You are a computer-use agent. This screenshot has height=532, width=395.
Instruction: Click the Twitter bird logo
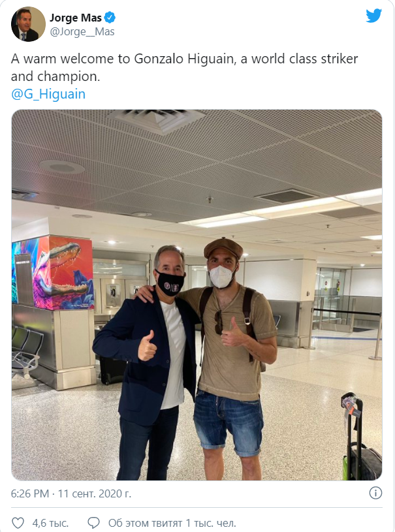tap(373, 16)
